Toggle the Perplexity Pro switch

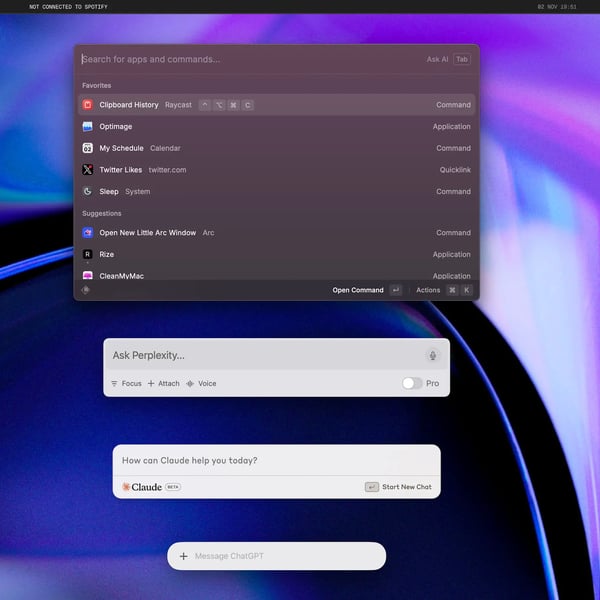click(x=412, y=383)
